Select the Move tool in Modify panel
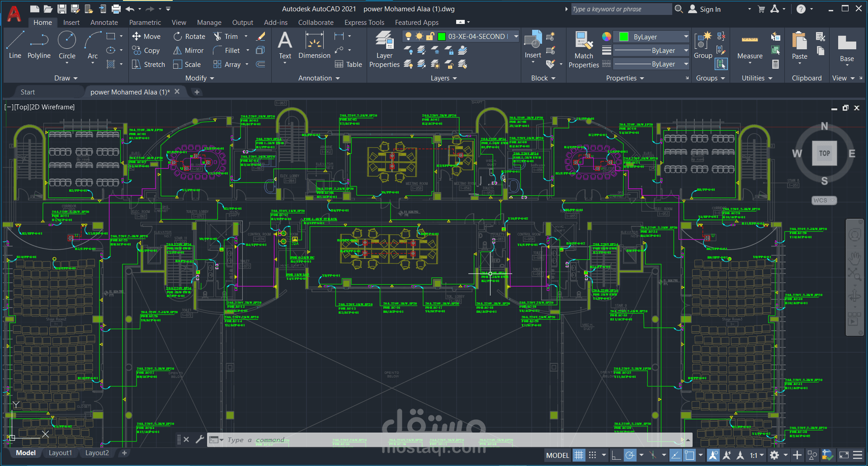This screenshot has height=466, width=868. point(146,36)
